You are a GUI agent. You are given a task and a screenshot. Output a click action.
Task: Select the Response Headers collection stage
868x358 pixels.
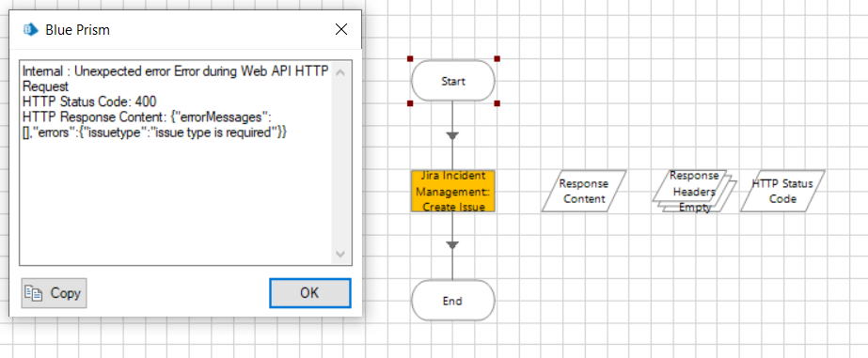(694, 192)
